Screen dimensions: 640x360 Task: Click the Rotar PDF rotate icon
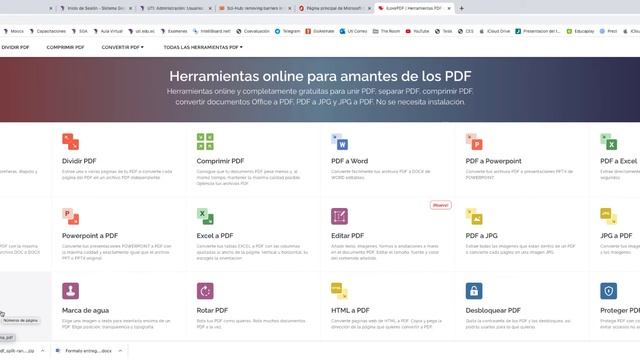pos(205,291)
